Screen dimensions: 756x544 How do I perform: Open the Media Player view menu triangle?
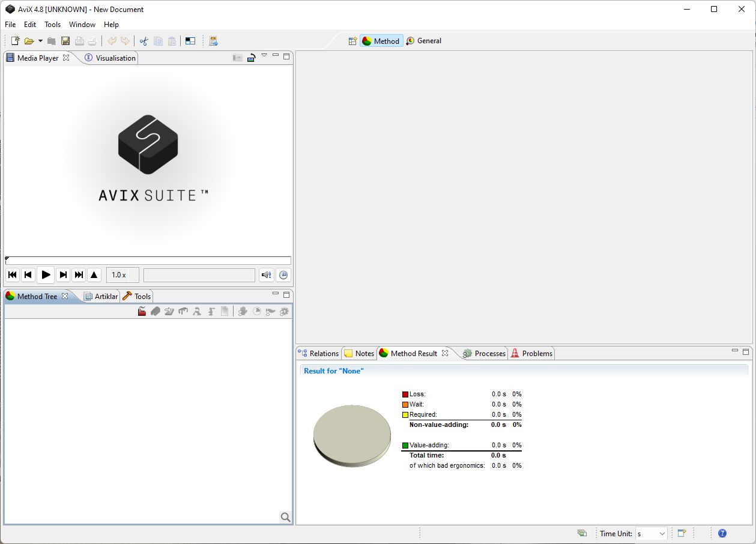coord(264,56)
